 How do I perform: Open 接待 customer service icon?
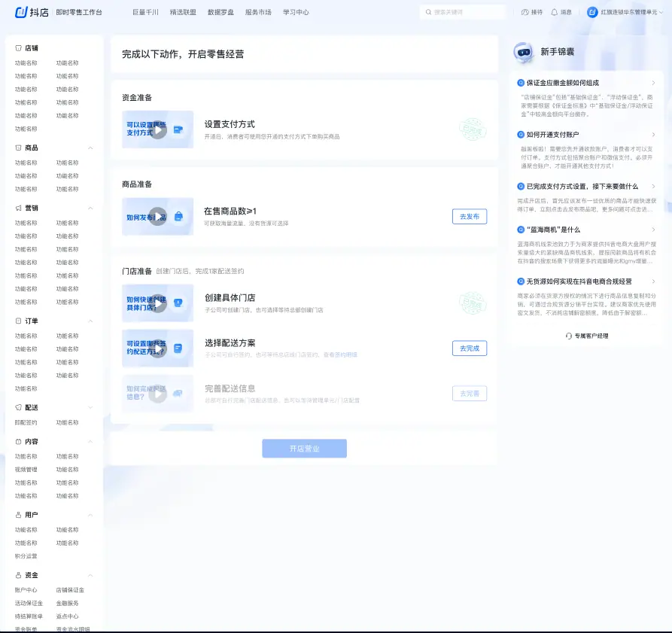(525, 13)
